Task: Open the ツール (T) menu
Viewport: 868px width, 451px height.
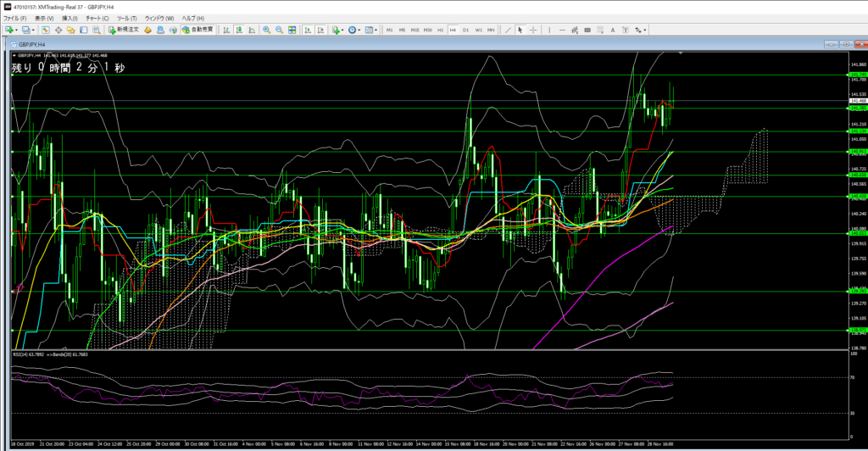Action: pos(127,19)
